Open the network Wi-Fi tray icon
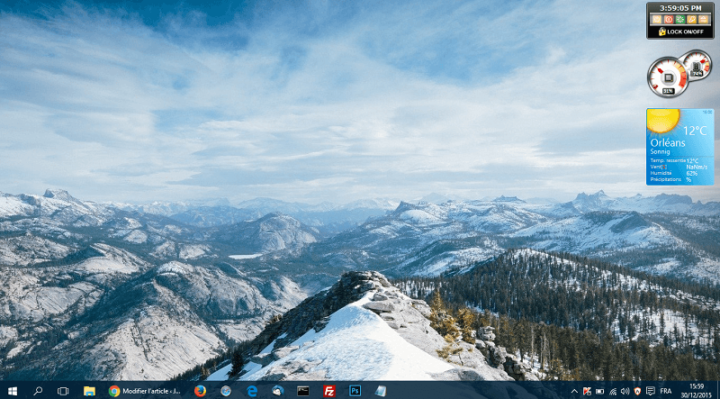The image size is (720, 399). [613, 392]
